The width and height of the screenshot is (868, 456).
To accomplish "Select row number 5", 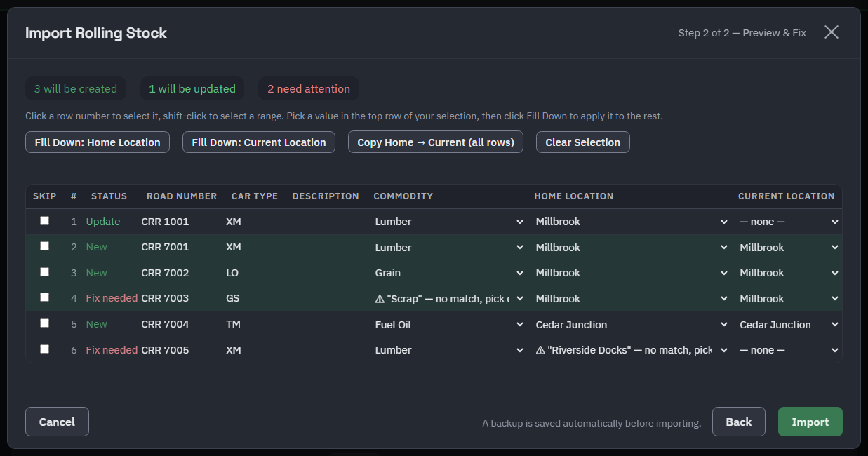I will pos(74,324).
